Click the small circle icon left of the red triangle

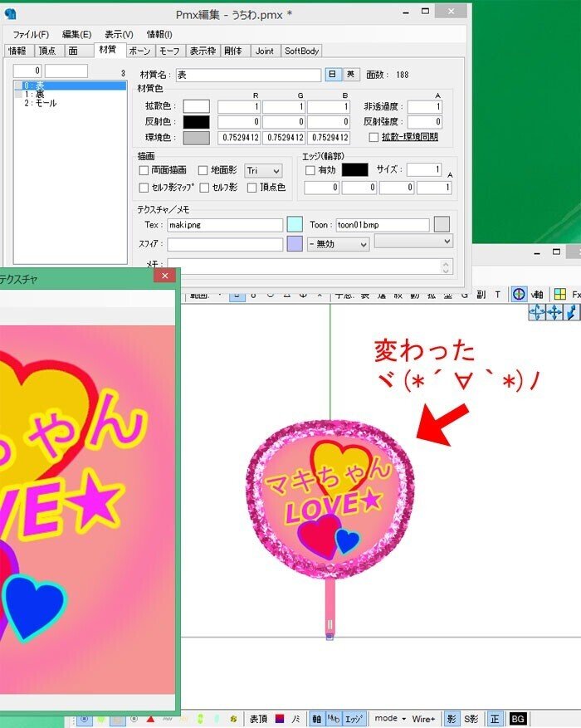(134, 719)
